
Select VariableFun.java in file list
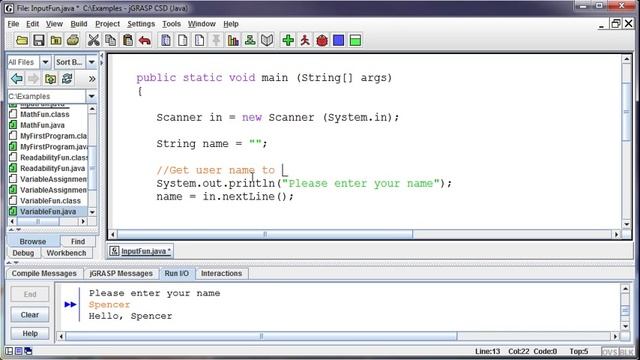(x=47, y=211)
